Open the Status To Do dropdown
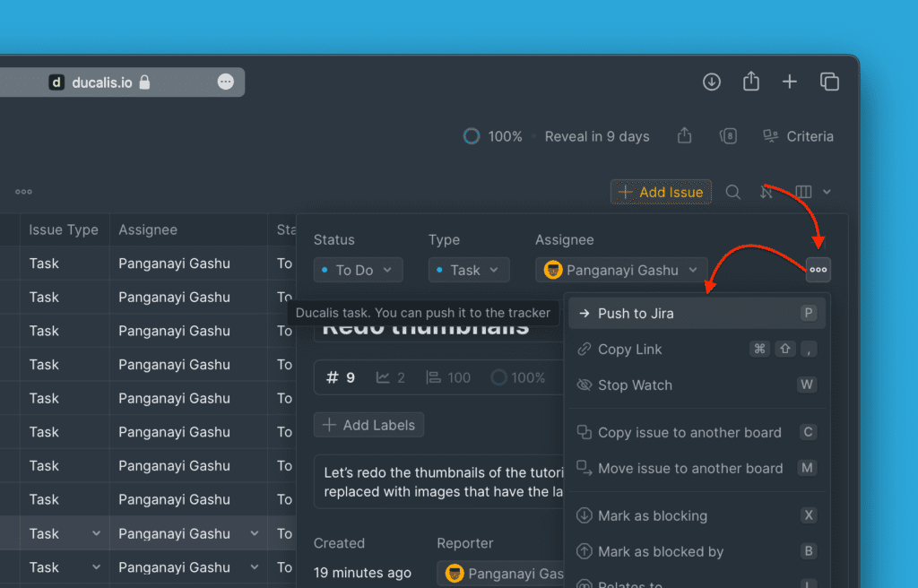Screen dimensions: 918x588 [358, 270]
